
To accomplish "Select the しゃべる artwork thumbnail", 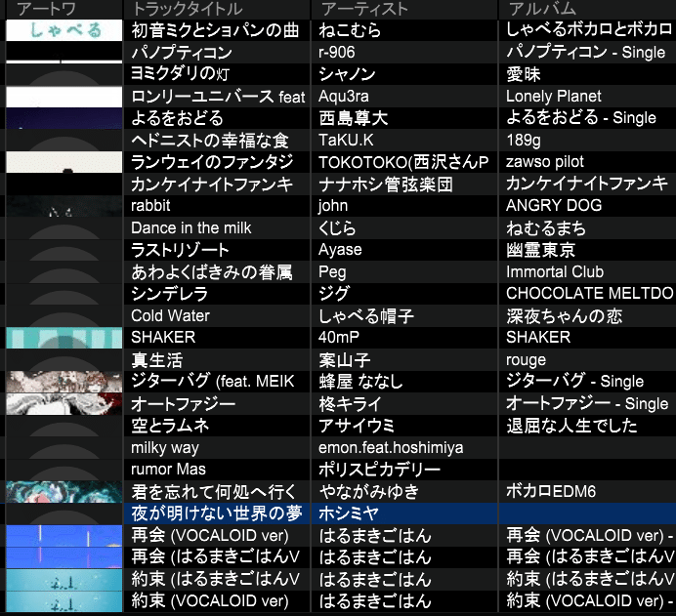I will click(x=64, y=30).
